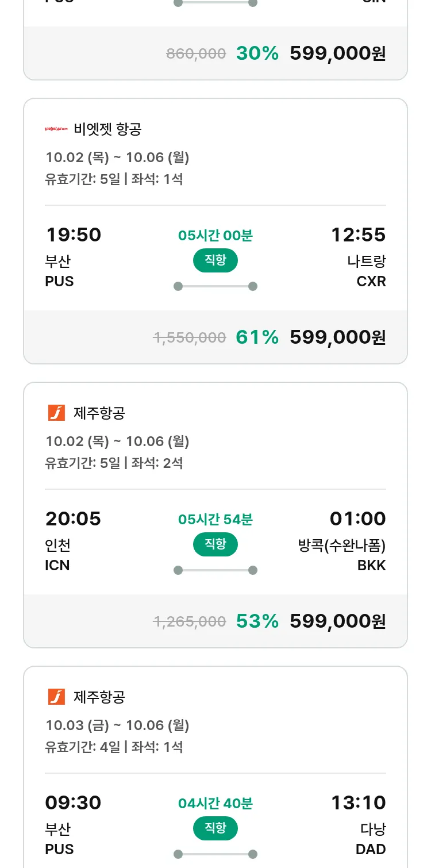
Task: Open the 비엣젯 항공 airline name
Action: [107, 129]
